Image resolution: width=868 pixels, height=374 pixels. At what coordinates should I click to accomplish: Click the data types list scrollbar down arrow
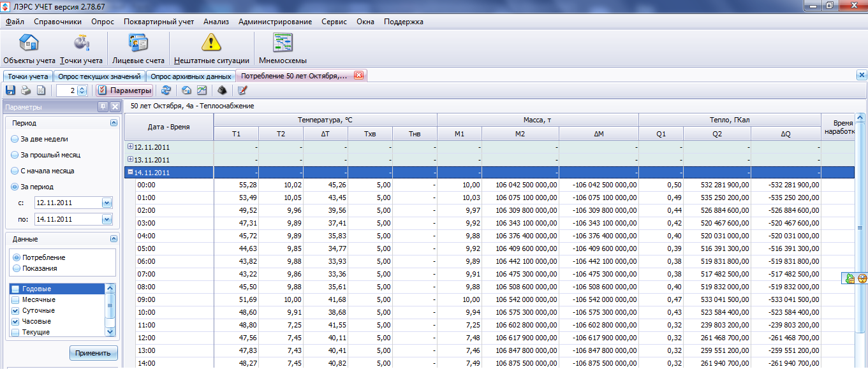tap(110, 332)
